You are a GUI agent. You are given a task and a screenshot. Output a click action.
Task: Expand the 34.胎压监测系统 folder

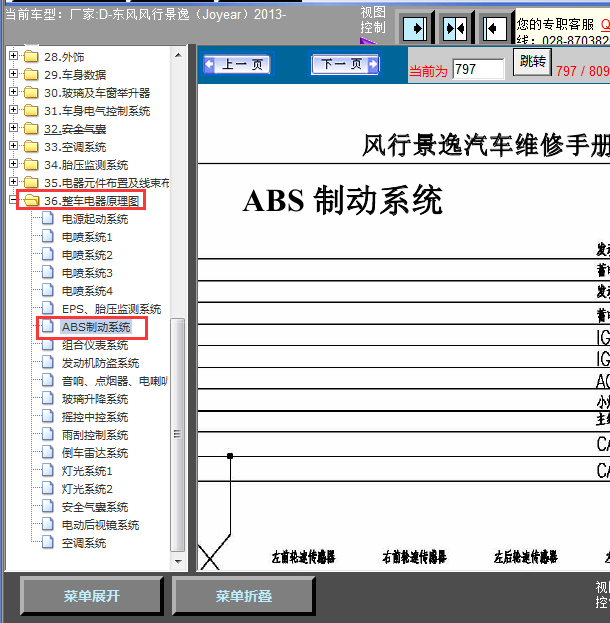(x=13, y=164)
